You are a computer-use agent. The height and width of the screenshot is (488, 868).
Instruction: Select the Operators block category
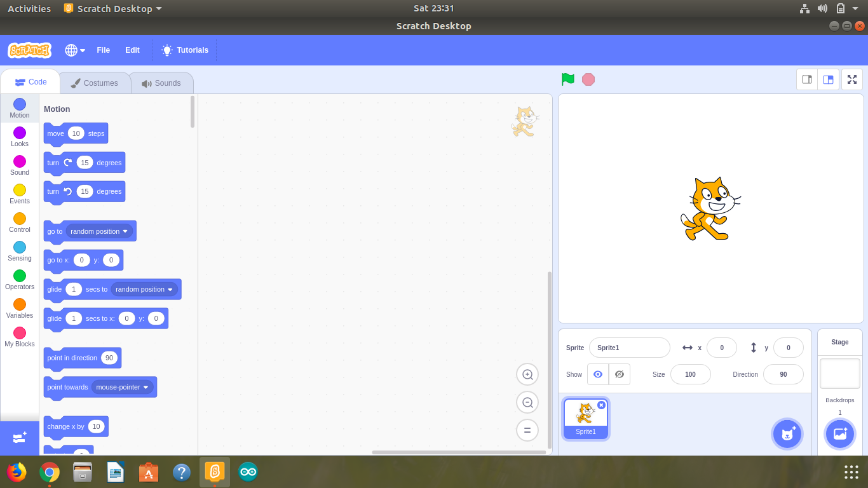coord(20,280)
